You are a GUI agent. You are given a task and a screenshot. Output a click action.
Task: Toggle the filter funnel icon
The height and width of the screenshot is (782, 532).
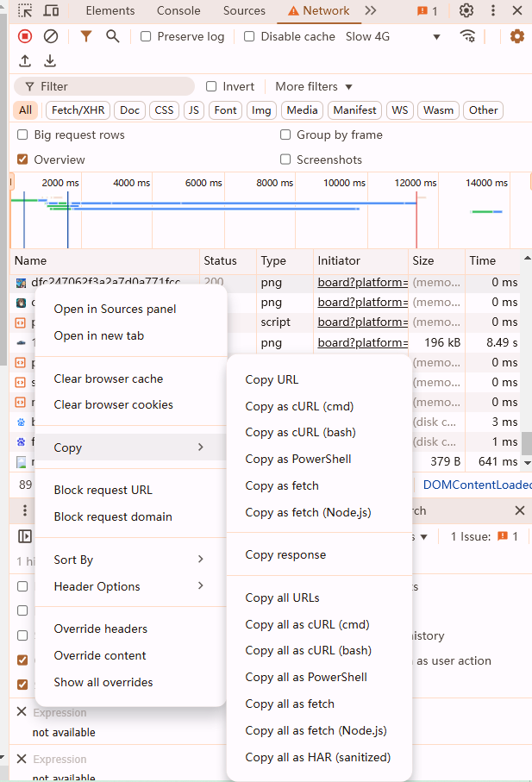click(86, 36)
